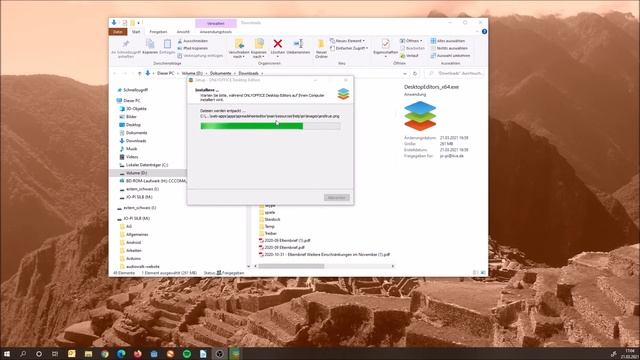
Task: Click the Kopieren nach ribbon icon
Action: click(x=259, y=44)
